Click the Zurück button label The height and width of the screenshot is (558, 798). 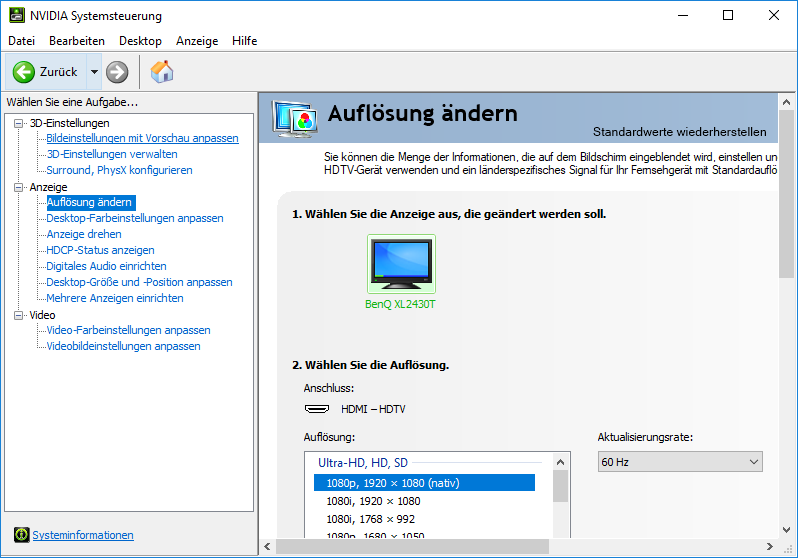pyautogui.click(x=59, y=72)
